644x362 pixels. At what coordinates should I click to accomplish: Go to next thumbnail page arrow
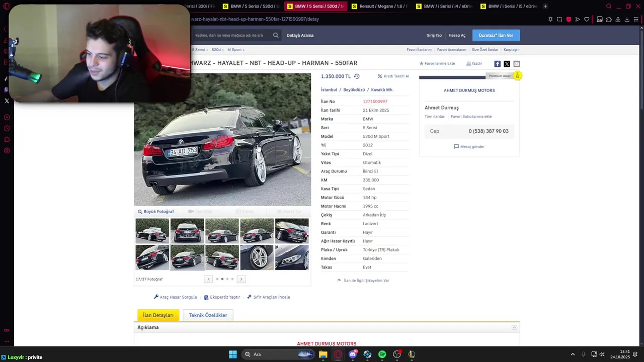tap(241, 279)
